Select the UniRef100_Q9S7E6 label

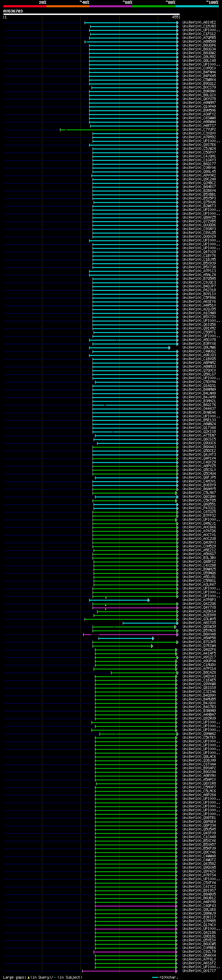(199, 145)
